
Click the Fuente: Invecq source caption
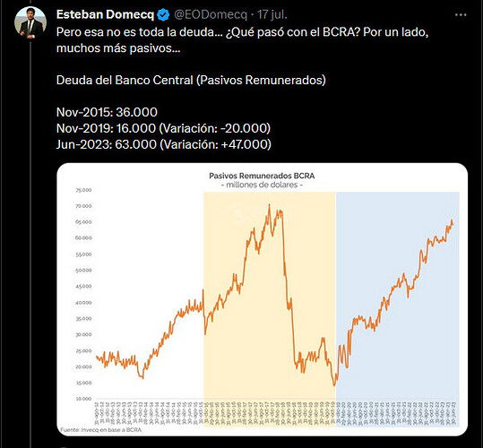[100, 429]
